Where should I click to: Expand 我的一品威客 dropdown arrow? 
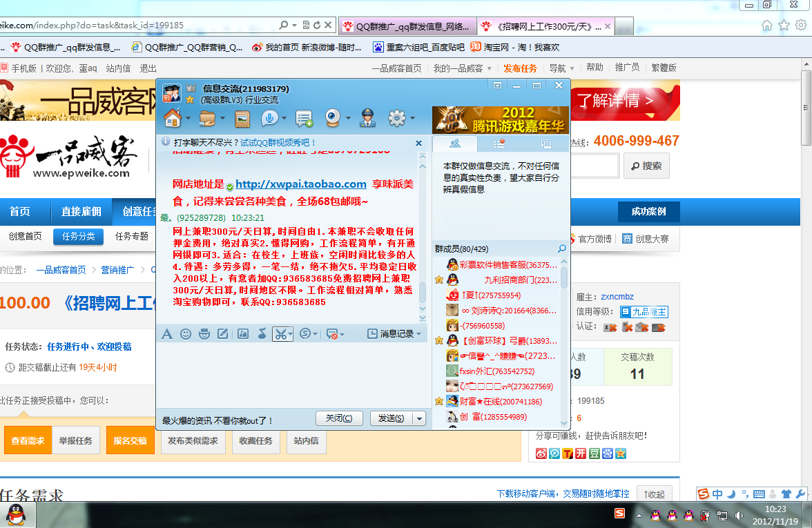tap(490, 68)
